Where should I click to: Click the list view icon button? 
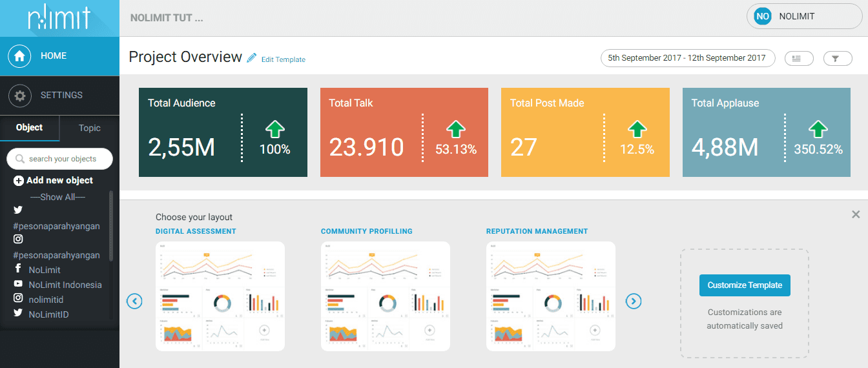point(799,59)
